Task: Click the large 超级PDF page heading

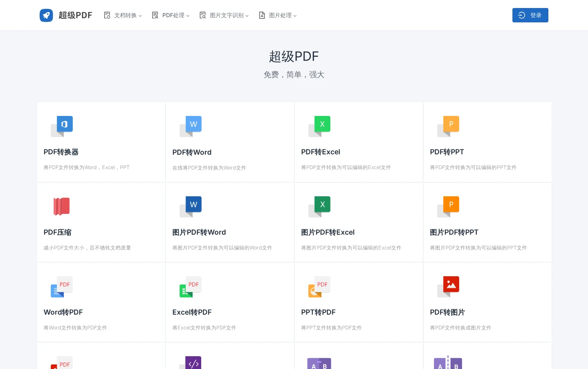Action: (294, 56)
